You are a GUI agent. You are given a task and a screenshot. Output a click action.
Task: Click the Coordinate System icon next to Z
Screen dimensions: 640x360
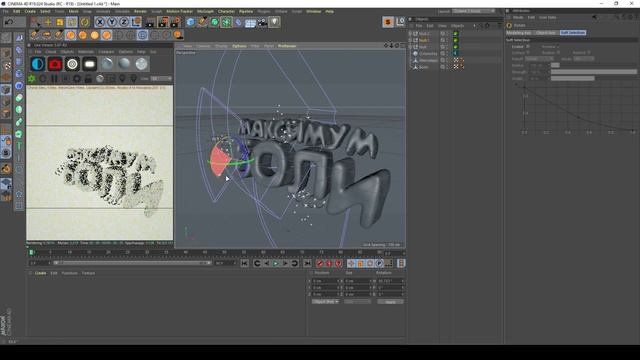pyautogui.click(x=136, y=22)
